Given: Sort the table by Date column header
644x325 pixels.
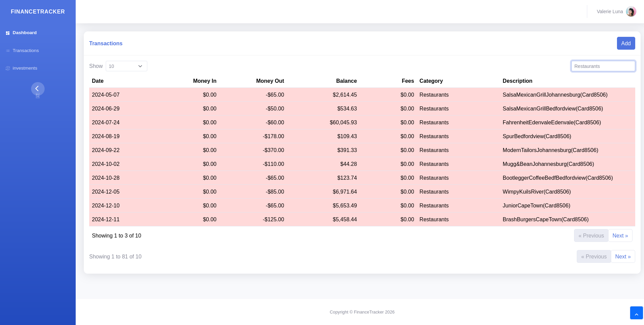Looking at the screenshot, I should pos(98,81).
